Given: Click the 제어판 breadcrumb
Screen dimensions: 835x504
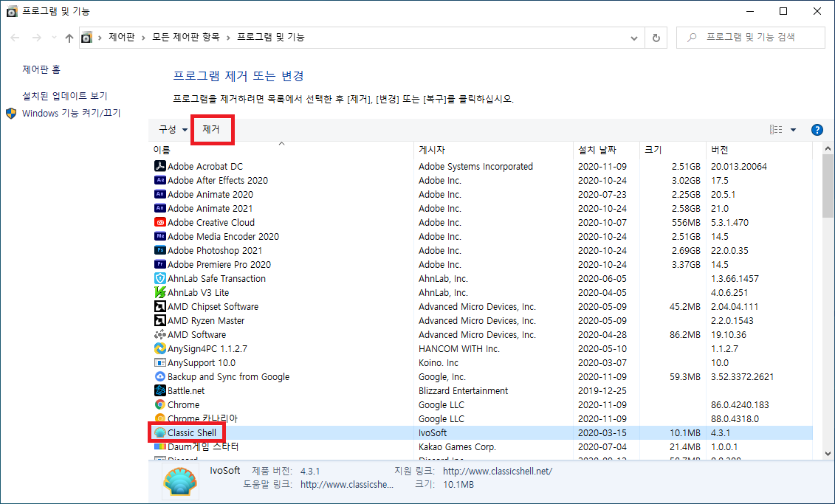Looking at the screenshot, I should 121,37.
